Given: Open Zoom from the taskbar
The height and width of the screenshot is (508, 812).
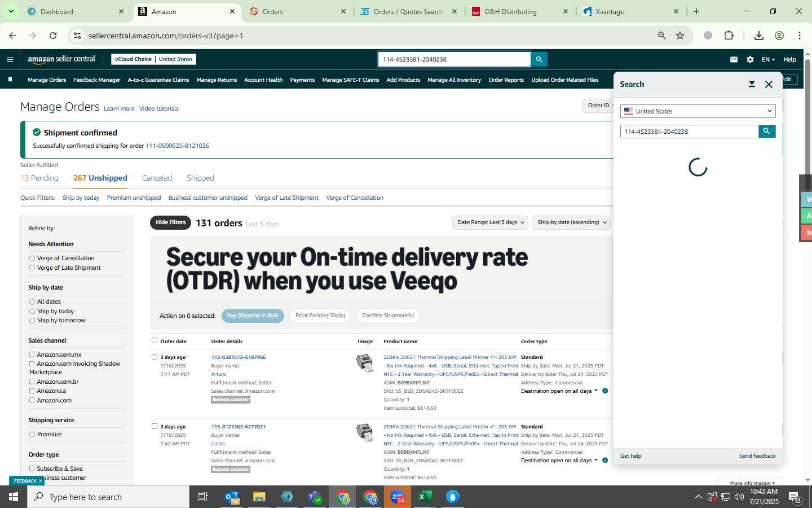Looking at the screenshot, I should [x=398, y=497].
